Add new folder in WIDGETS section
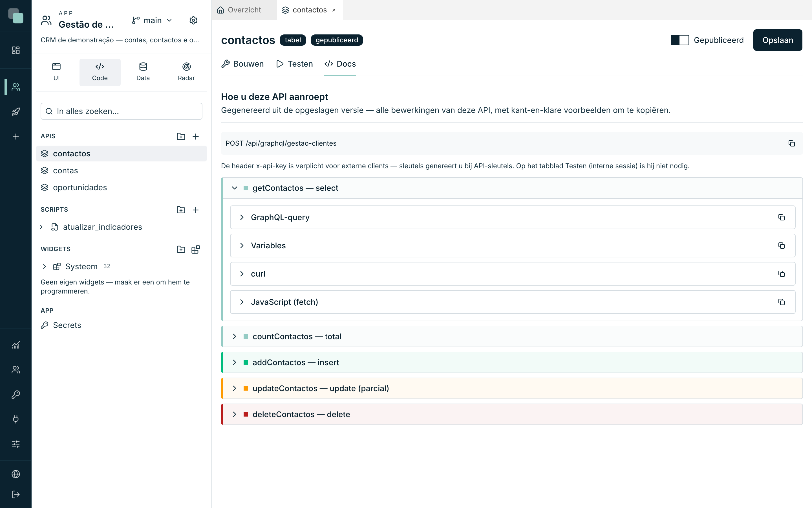This screenshot has width=812, height=508. coord(181,249)
